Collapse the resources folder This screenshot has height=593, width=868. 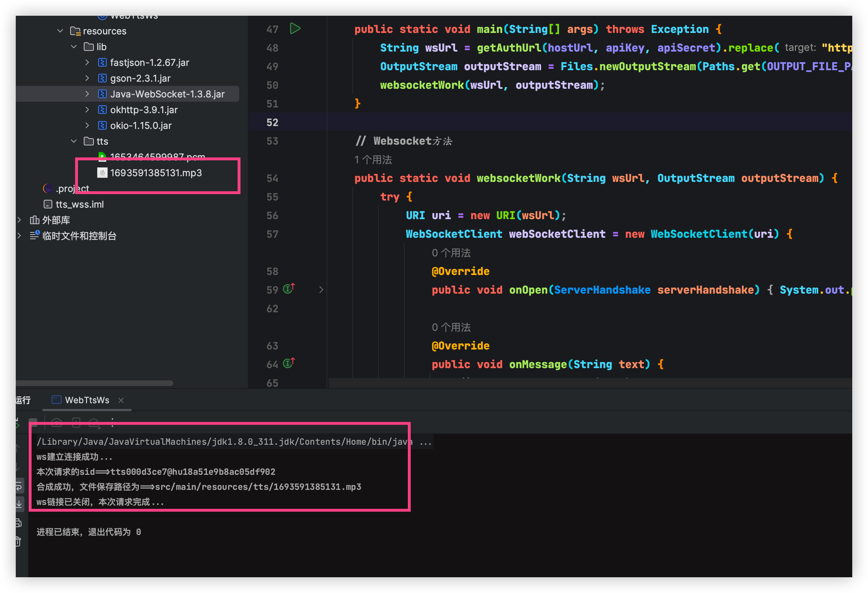tap(60, 31)
